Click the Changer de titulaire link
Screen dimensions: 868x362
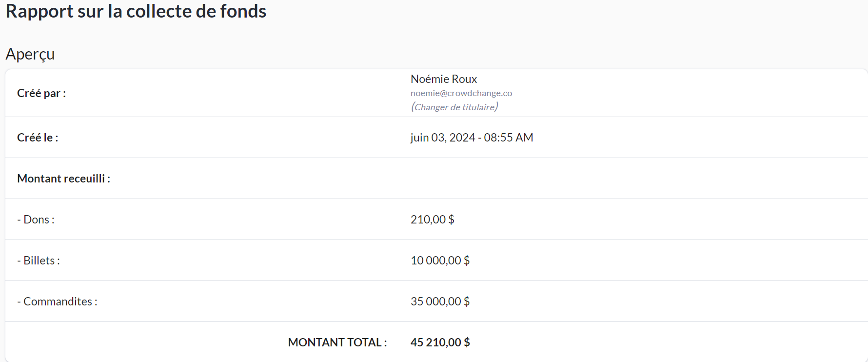coord(454,107)
